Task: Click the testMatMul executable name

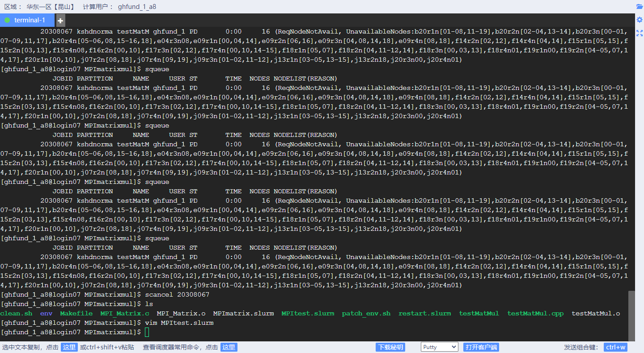Action: pos(479,313)
